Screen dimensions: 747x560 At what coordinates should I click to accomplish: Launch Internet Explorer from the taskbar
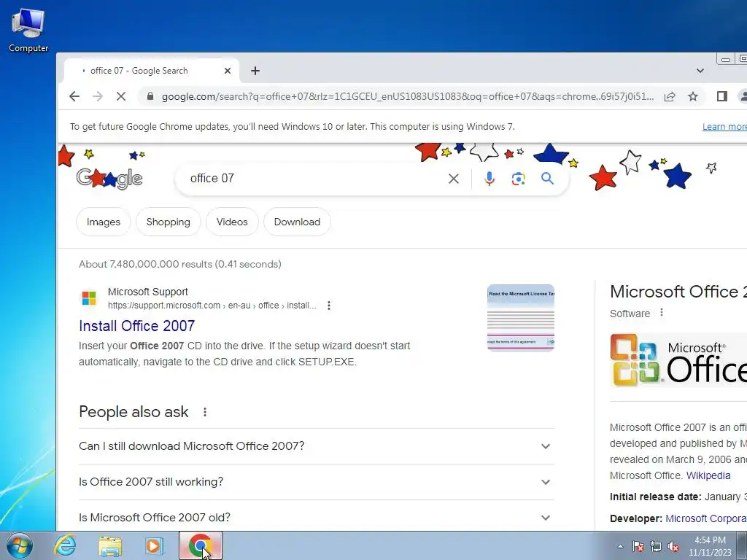point(65,545)
